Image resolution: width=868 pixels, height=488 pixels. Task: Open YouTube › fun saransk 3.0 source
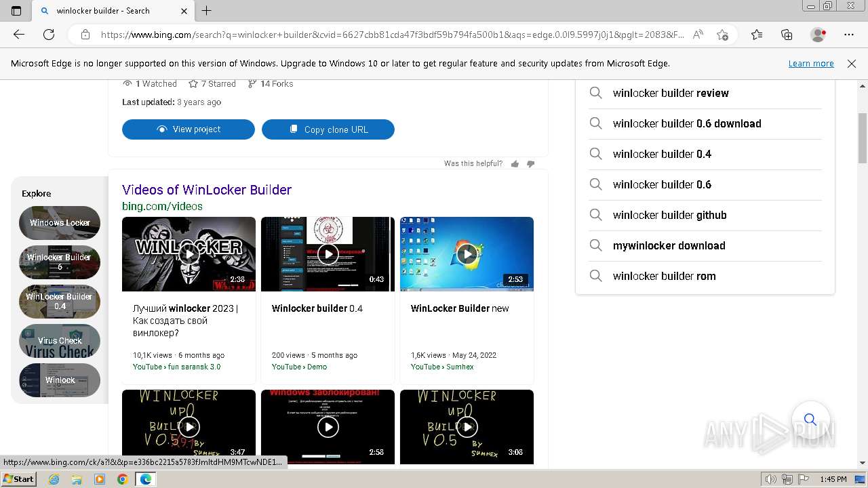176,367
